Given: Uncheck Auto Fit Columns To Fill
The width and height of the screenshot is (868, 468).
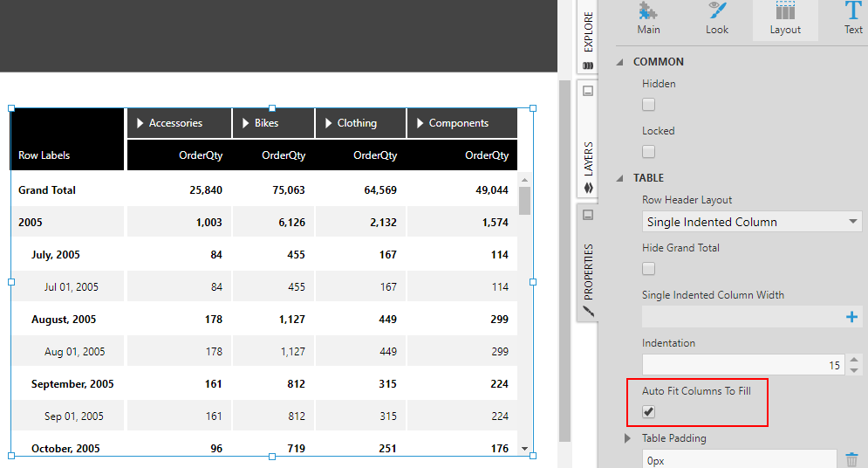Looking at the screenshot, I should coord(648,411).
